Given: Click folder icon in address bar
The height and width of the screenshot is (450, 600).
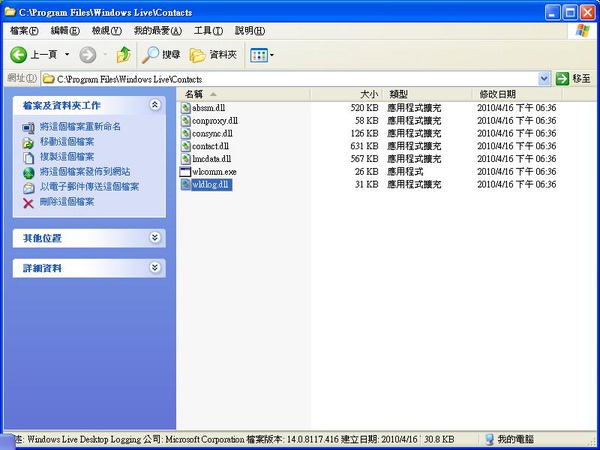Looking at the screenshot, I should click(x=48, y=79).
